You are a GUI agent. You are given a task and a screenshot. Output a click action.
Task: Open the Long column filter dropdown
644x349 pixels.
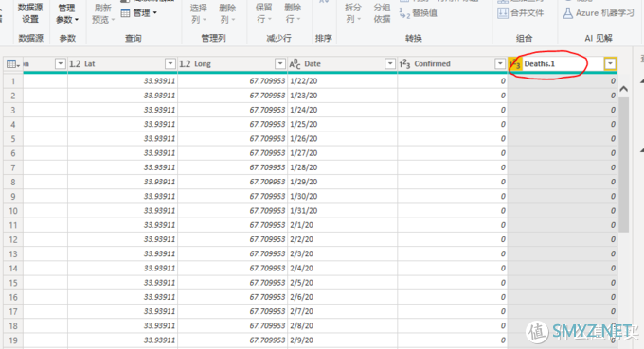(280, 64)
